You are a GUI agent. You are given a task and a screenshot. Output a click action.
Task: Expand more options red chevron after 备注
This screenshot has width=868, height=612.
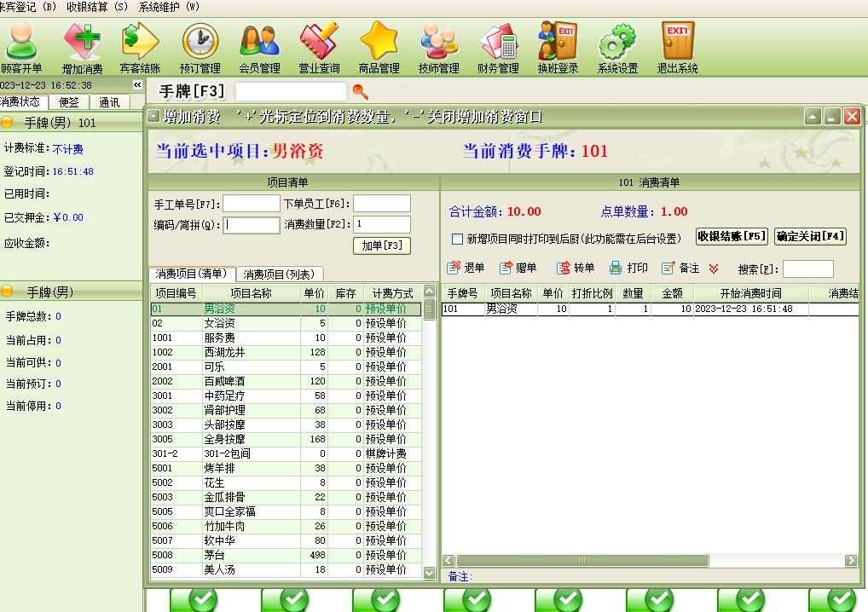tap(714, 268)
